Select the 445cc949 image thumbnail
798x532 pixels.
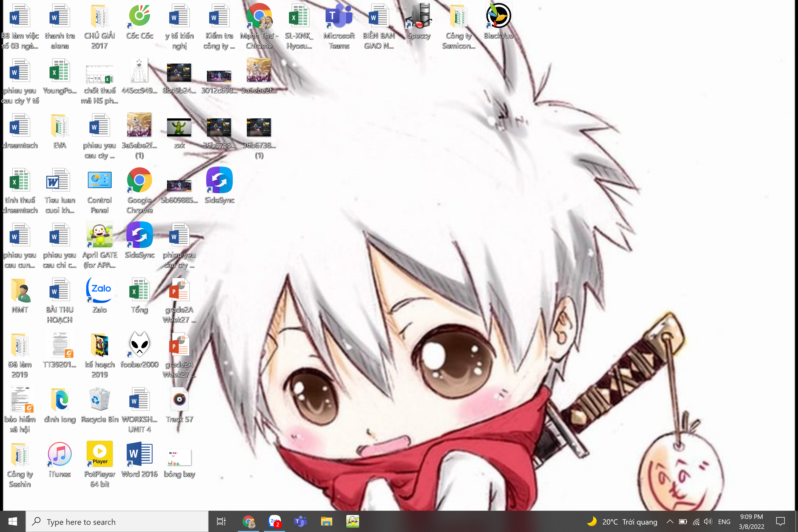pos(139,70)
